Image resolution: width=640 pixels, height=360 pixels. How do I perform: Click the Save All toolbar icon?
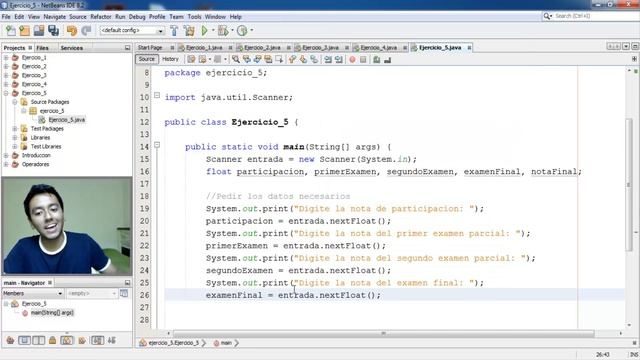click(53, 31)
